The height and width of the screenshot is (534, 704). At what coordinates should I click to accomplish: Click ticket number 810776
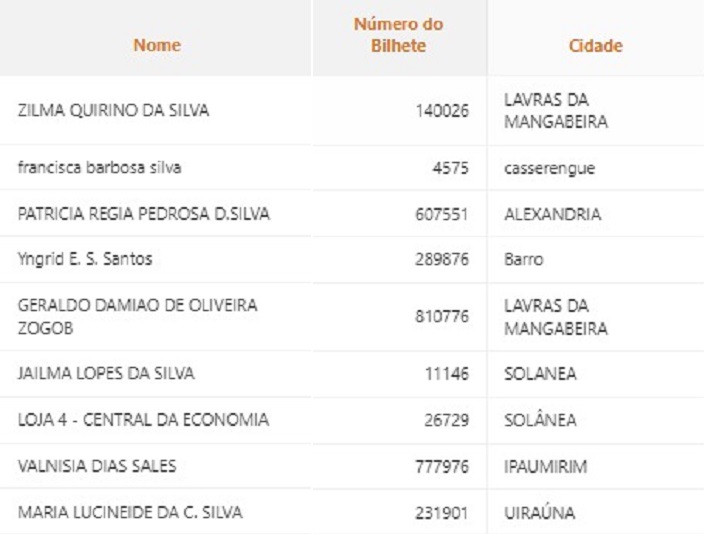(x=442, y=317)
